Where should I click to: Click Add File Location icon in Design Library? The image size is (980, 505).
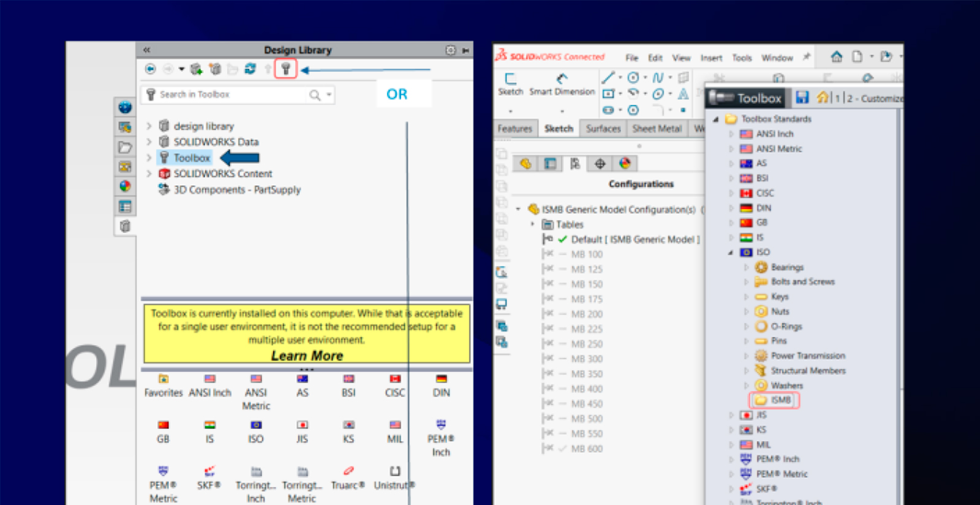215,69
